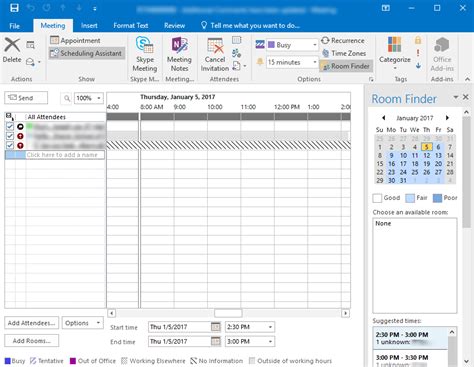Click the ribbon display options icon
This screenshot has height=367, width=474.
(x=386, y=8)
